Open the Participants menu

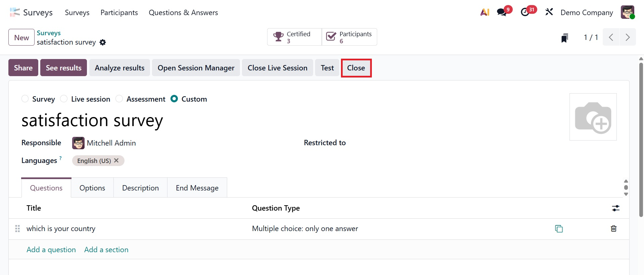(119, 13)
